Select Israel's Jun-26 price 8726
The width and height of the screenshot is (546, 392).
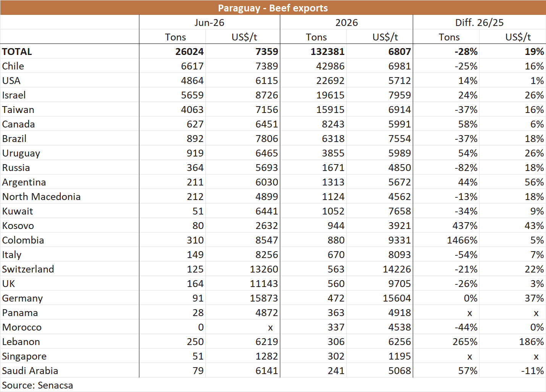[267, 95]
